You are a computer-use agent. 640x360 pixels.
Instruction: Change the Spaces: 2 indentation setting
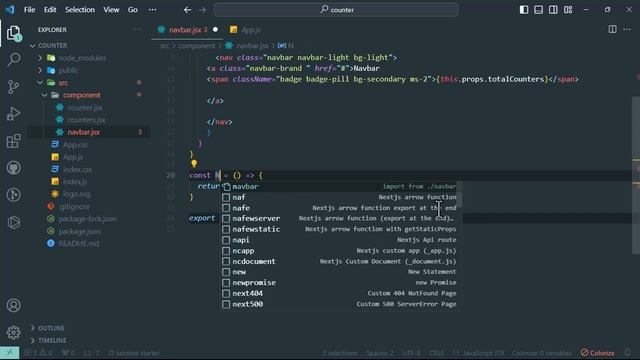pyautogui.click(x=380, y=353)
